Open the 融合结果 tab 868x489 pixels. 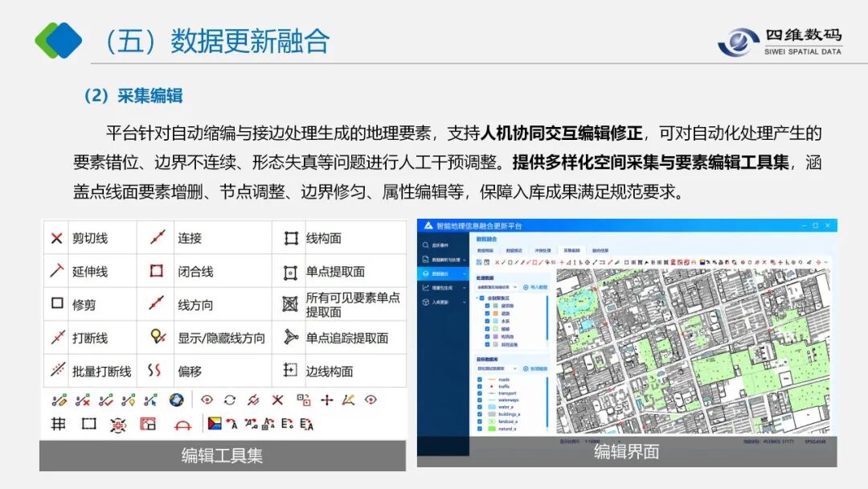600,250
